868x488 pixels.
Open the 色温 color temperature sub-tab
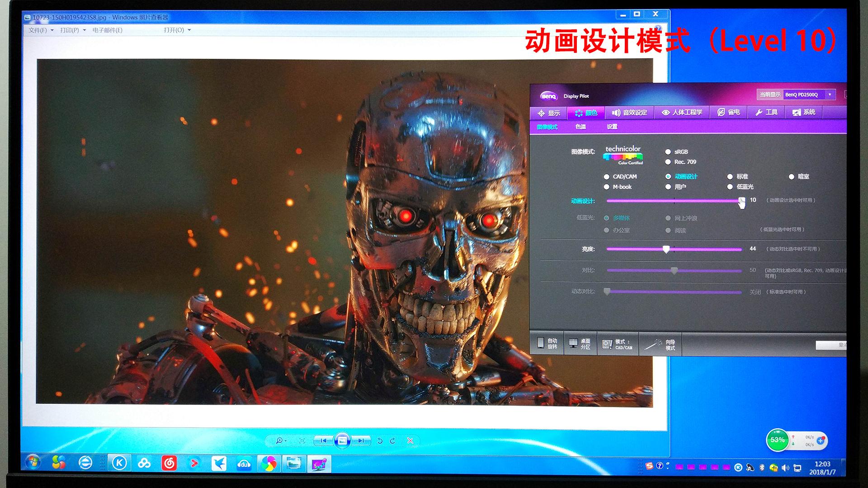click(580, 127)
